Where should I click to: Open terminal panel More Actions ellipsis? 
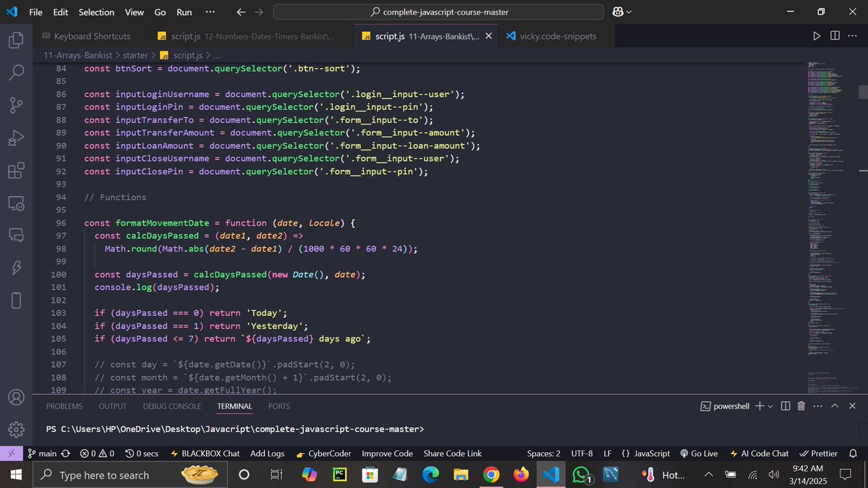pyautogui.click(x=818, y=406)
